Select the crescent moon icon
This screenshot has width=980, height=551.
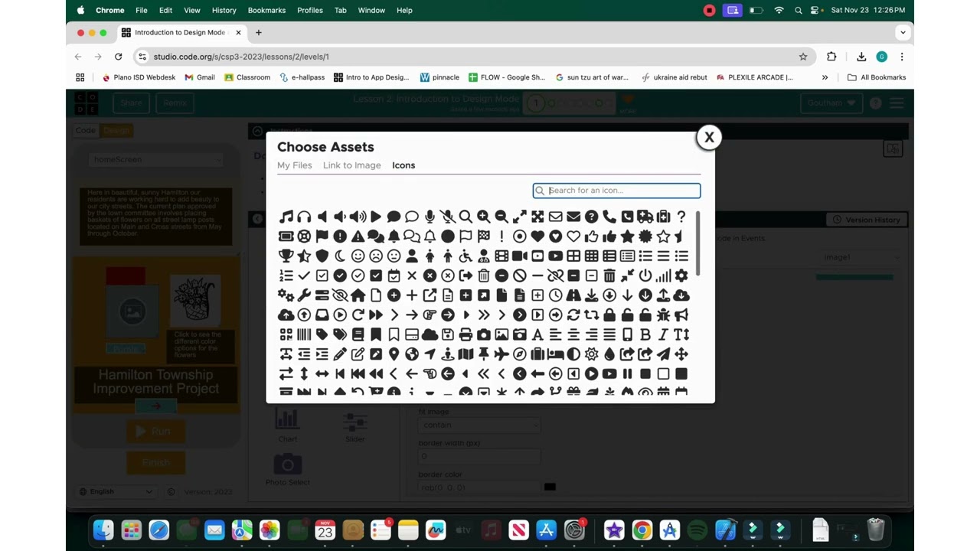pos(340,256)
